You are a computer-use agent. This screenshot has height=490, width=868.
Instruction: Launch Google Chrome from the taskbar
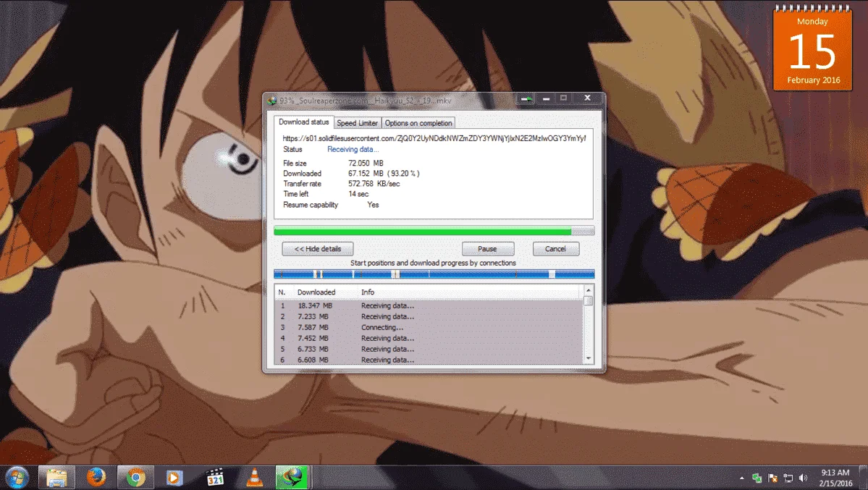(x=135, y=477)
